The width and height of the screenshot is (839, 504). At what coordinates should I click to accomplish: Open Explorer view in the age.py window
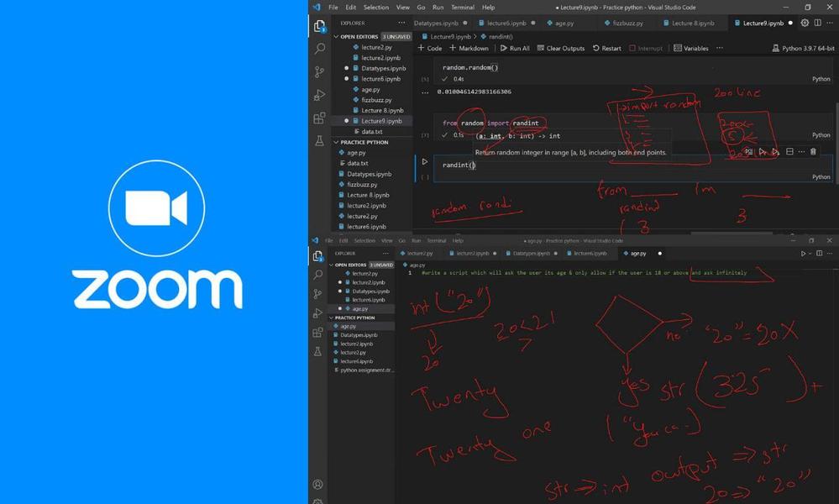click(x=317, y=255)
